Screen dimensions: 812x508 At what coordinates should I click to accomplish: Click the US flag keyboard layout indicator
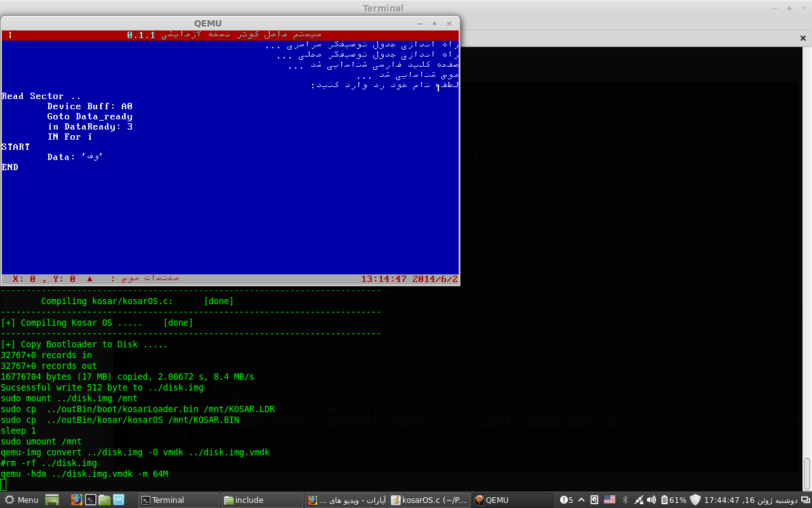coord(610,500)
